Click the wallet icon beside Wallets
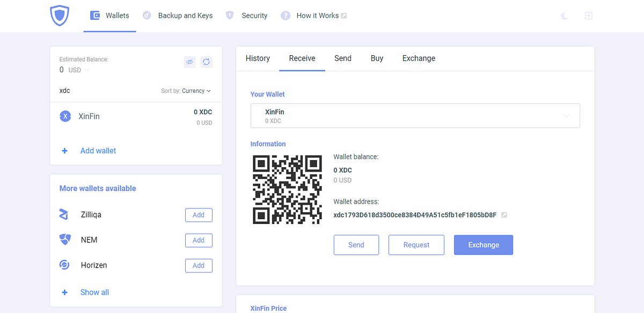 pos(95,16)
